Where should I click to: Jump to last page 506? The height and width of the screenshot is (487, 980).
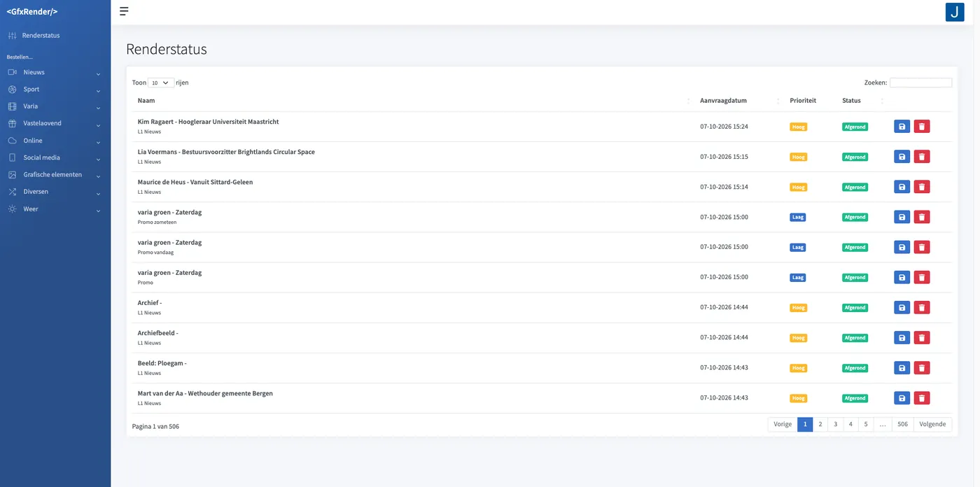point(902,424)
